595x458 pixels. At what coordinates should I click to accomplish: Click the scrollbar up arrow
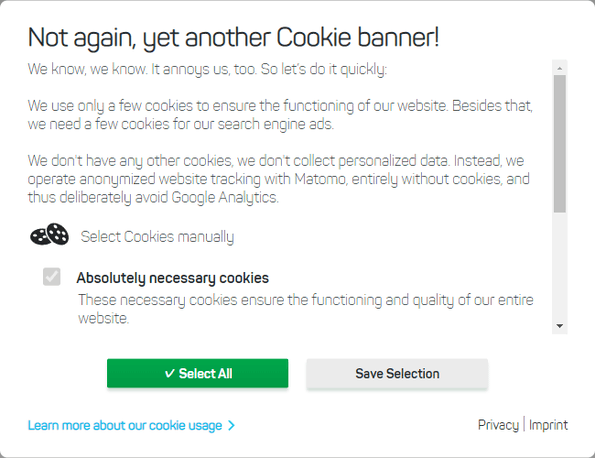pos(560,68)
